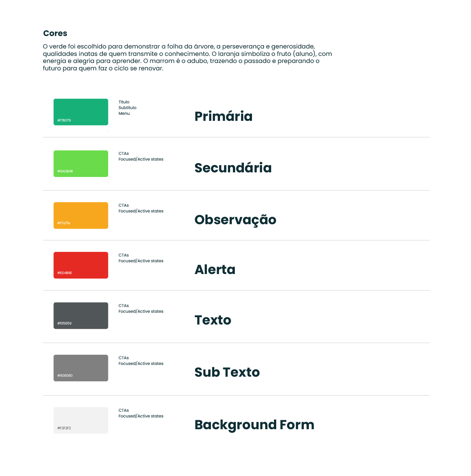Click the "Cores" section title
Image resolution: width=471 pixels, height=476 pixels.
[55, 33]
